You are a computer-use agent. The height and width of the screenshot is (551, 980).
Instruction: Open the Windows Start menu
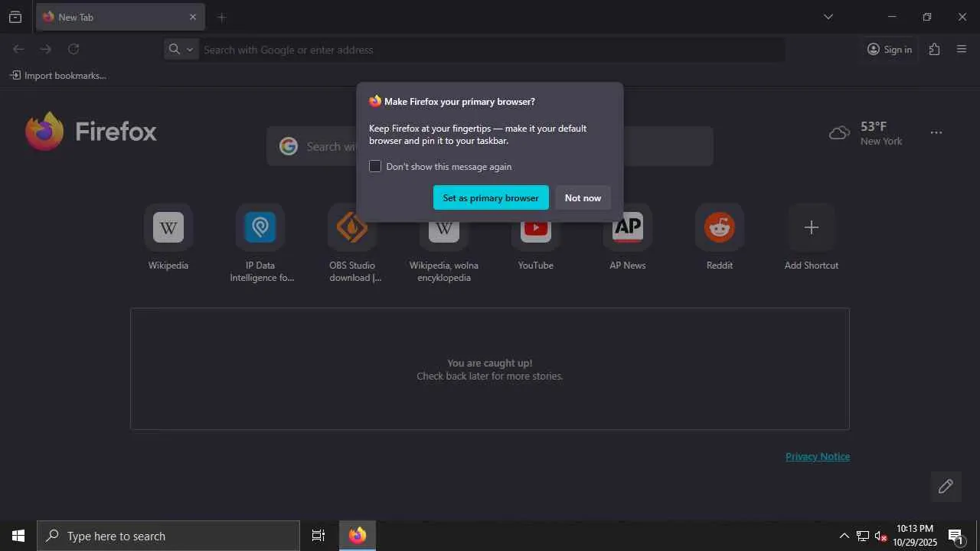pyautogui.click(x=18, y=536)
